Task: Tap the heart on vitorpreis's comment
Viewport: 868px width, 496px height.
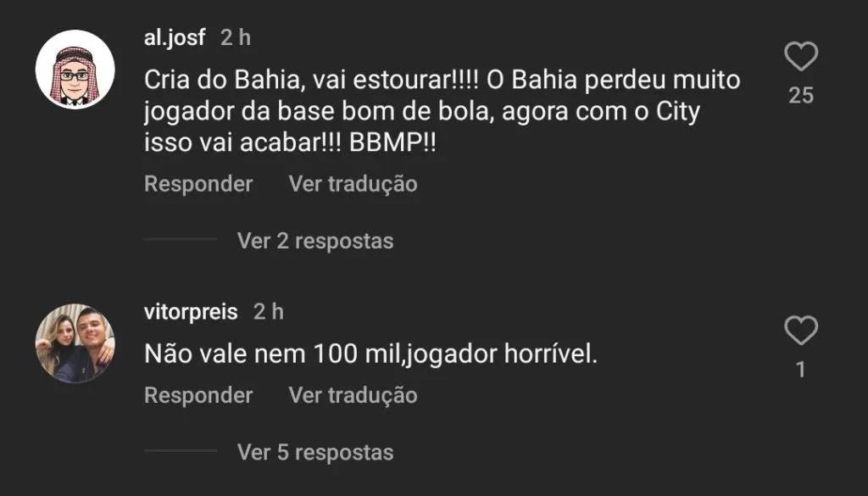Action: click(x=800, y=331)
